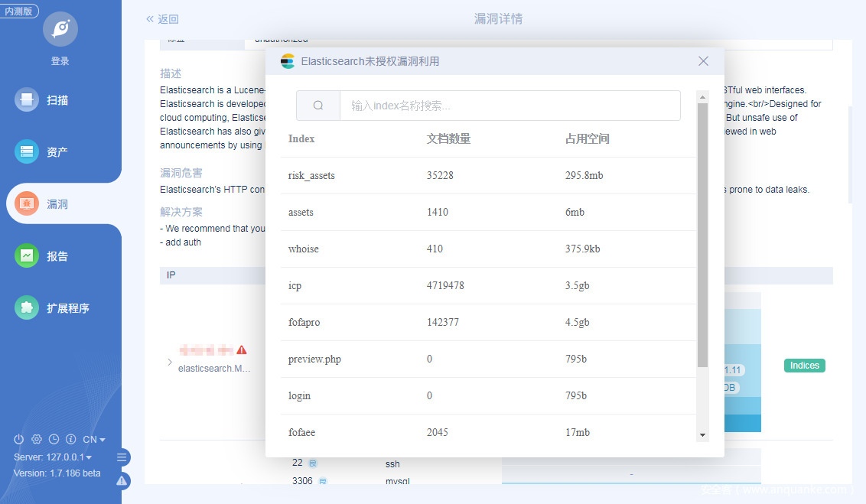Open the Server 127.0.0.1 dropdown
The height and width of the screenshot is (504, 866).
coord(53,457)
